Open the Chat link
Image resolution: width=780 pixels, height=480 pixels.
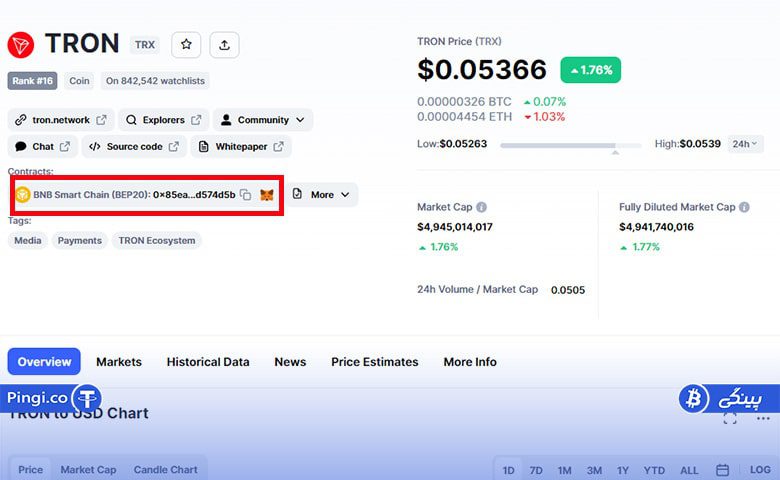43,147
